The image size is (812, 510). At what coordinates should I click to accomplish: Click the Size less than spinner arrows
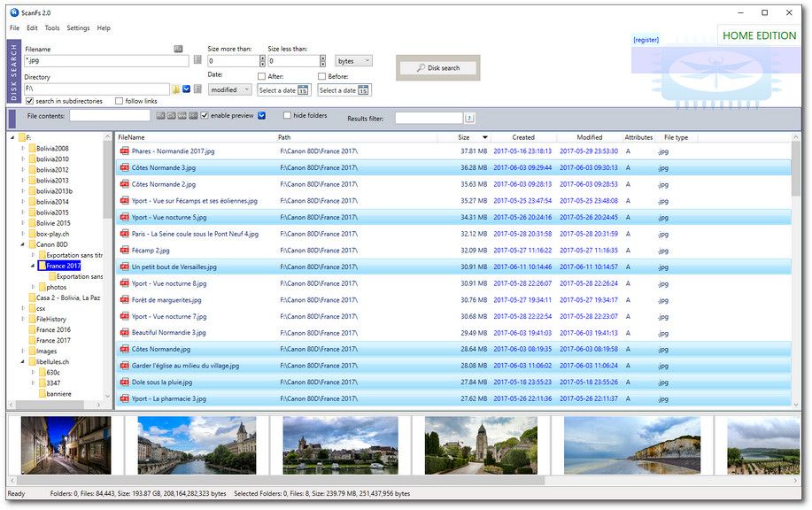pos(322,60)
